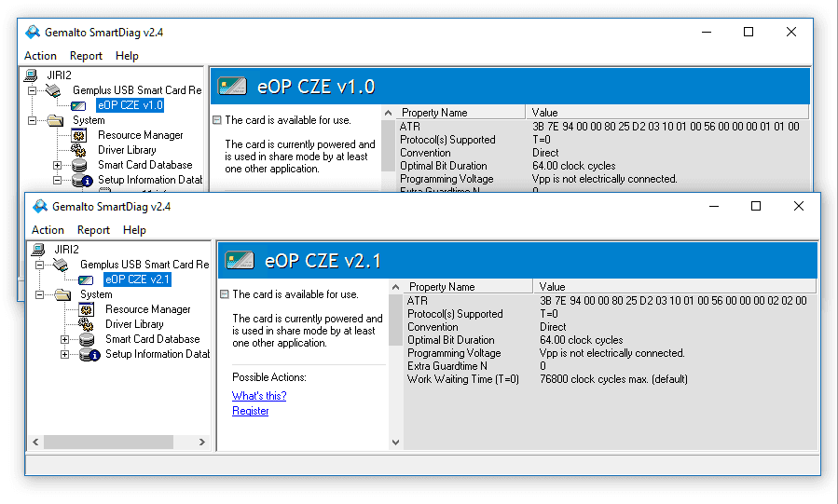Click info pane scroll up arrow in front window

point(395,287)
